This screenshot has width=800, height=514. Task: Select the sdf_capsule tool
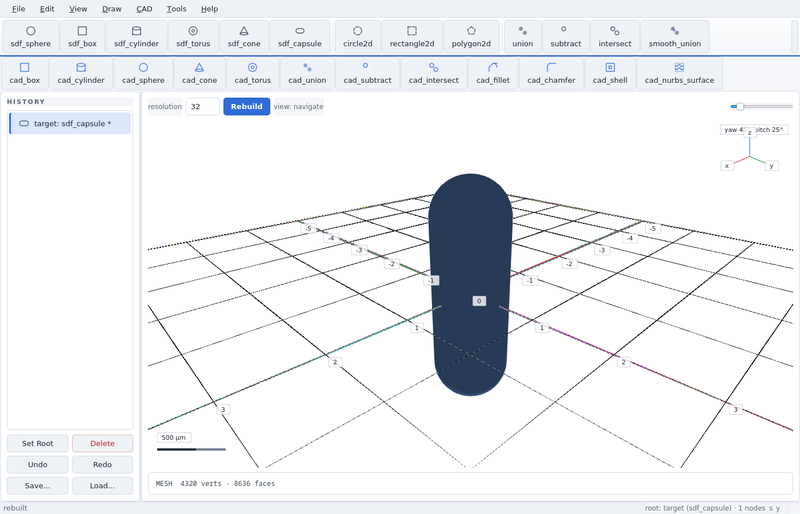tap(299, 37)
